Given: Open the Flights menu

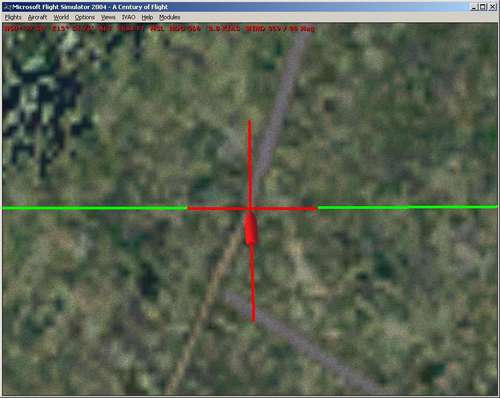Looking at the screenshot, I should [13, 17].
